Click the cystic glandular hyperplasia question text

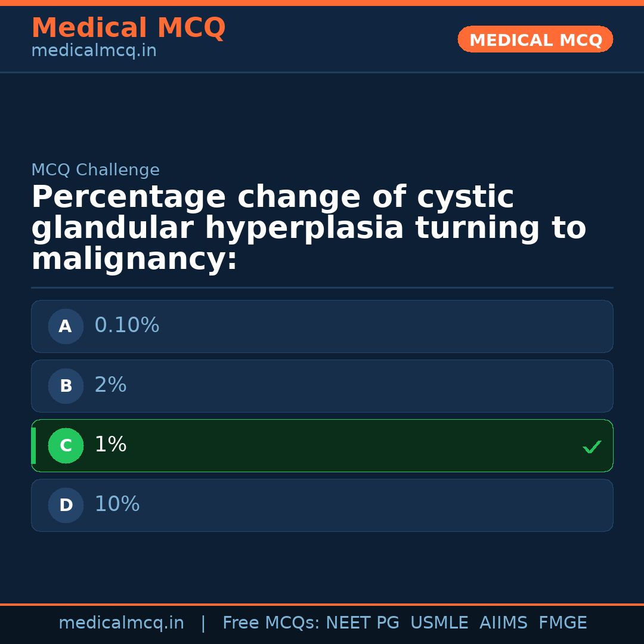pyautogui.click(x=308, y=229)
